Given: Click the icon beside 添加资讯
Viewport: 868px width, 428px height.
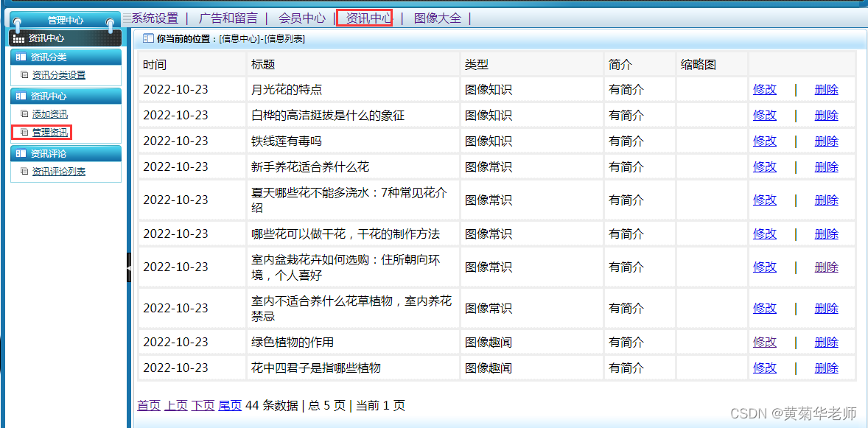Looking at the screenshot, I should click(x=24, y=115).
